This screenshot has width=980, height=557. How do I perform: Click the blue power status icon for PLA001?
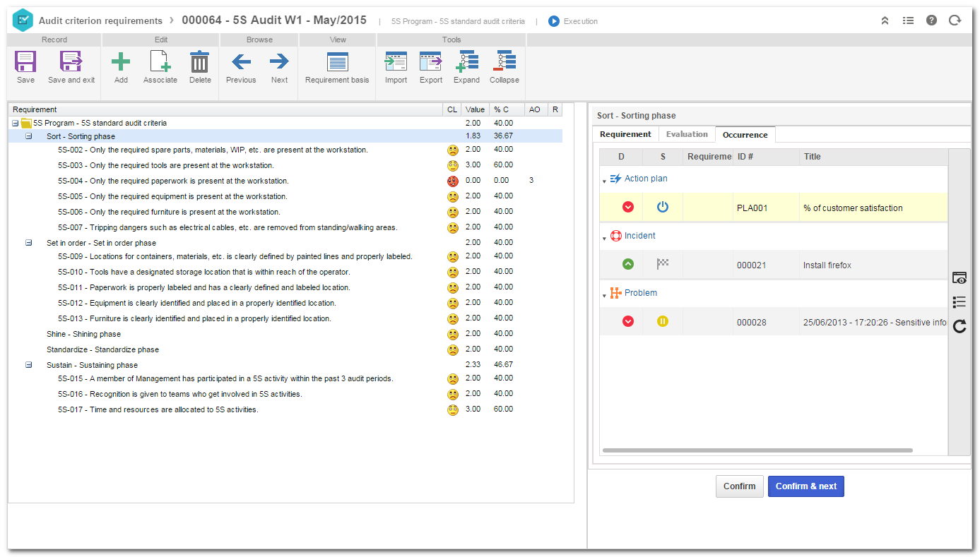click(x=662, y=208)
